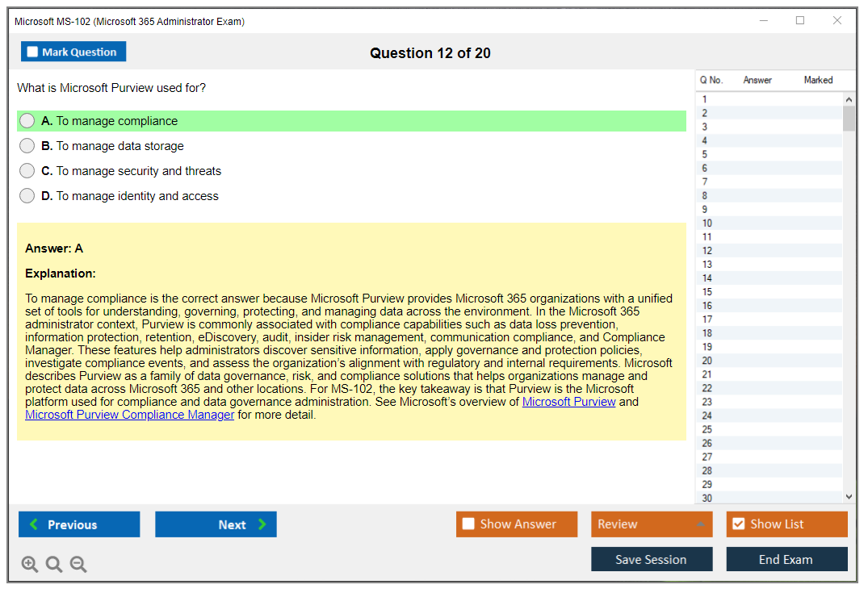Open the Microsoft Purview link
The height and width of the screenshot is (593, 868).
568,402
